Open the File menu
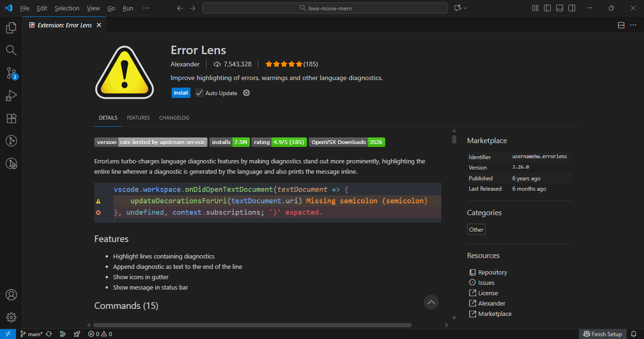This screenshot has height=339, width=644. [25, 8]
